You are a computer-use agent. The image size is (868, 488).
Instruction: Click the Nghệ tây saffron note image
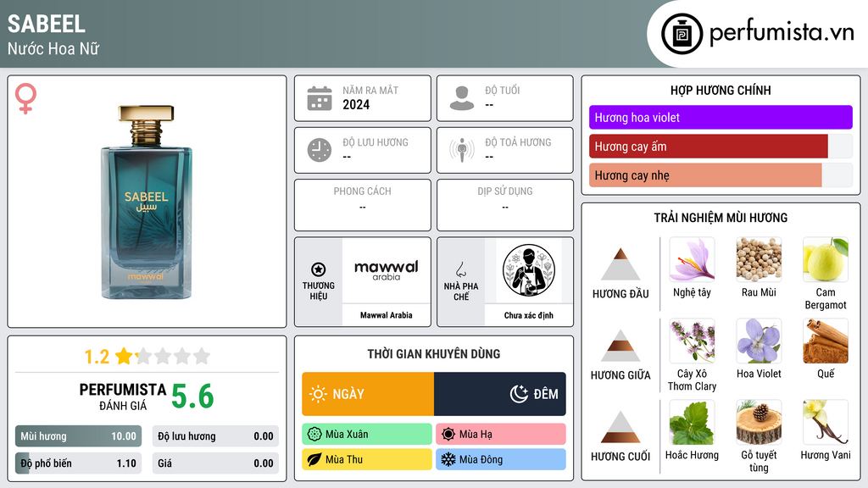692,259
